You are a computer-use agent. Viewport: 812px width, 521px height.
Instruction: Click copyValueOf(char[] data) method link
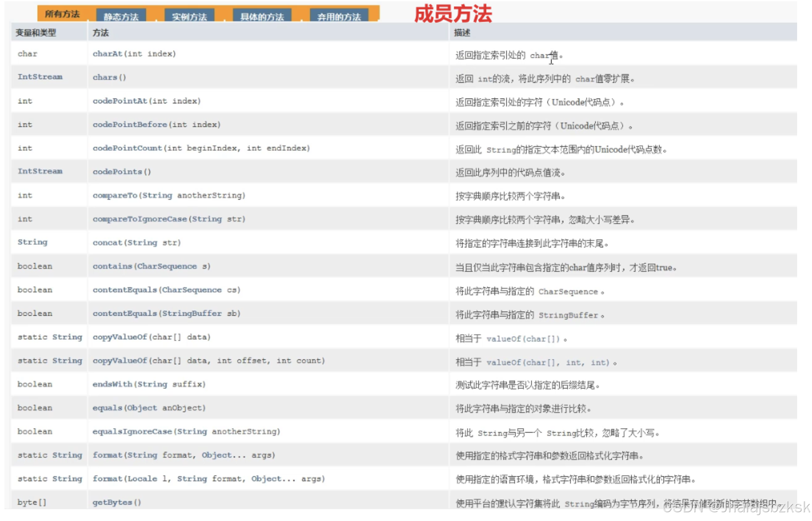tap(152, 338)
